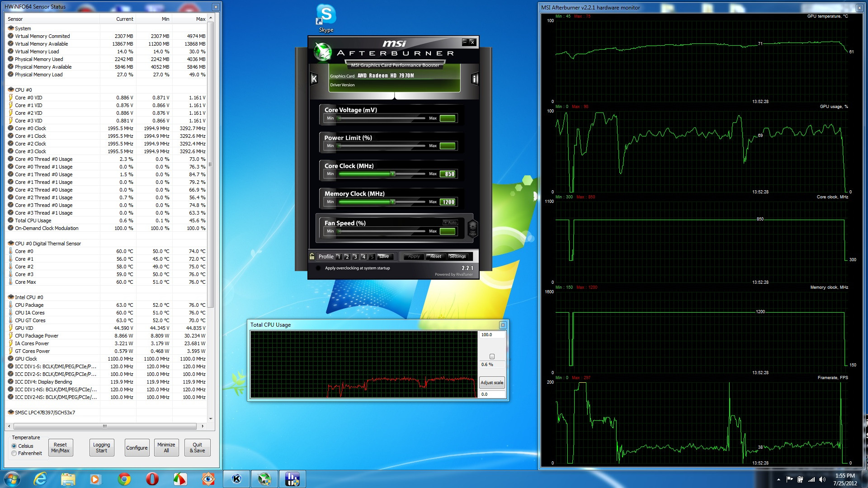Image resolution: width=868 pixels, height=488 pixels.
Task: Launch Windows Media Player from taskbar
Action: click(95, 479)
